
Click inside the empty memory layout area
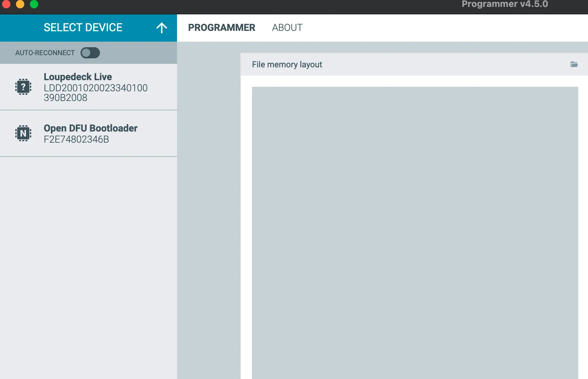[413, 226]
